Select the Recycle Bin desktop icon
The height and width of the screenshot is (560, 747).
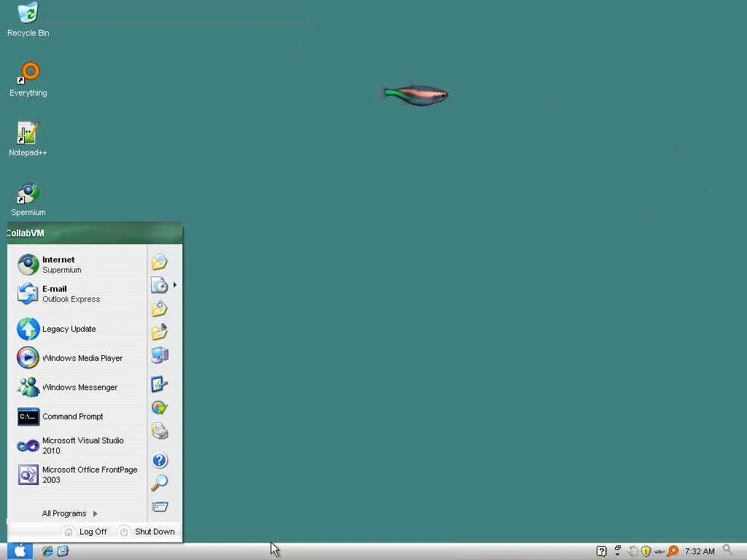tap(28, 20)
